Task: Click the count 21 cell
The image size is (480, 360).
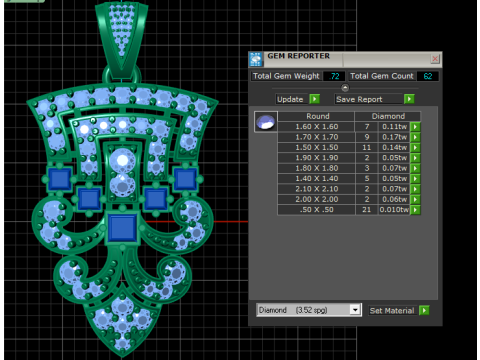Action: tap(367, 210)
